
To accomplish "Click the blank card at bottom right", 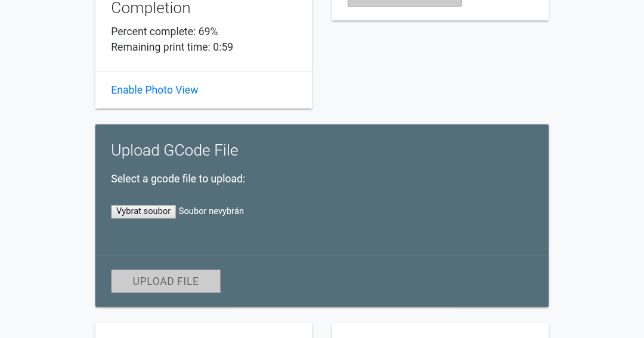I will click(440, 330).
